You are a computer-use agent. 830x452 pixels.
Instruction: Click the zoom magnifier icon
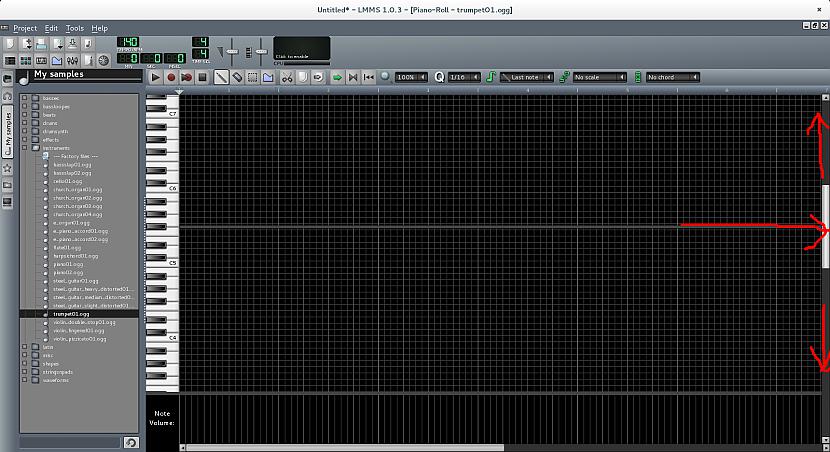(385, 77)
